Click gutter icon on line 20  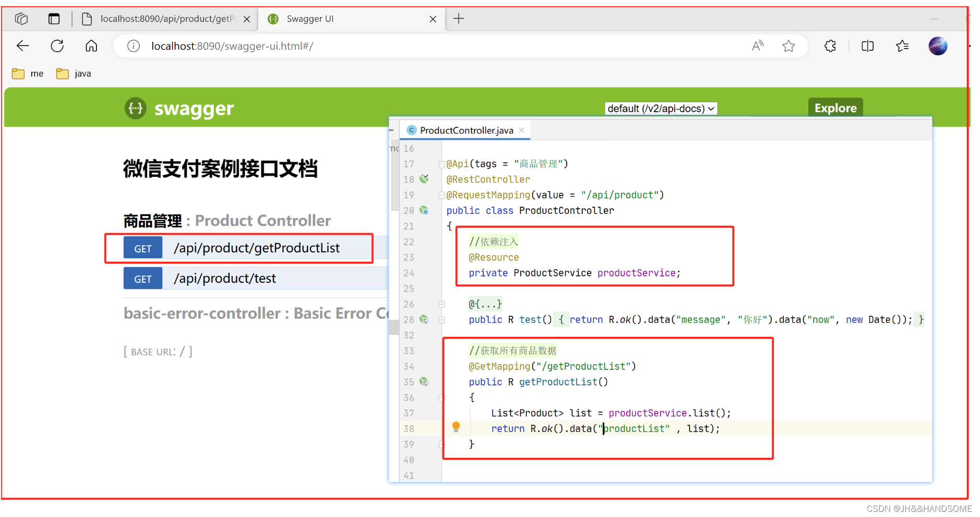coord(424,210)
